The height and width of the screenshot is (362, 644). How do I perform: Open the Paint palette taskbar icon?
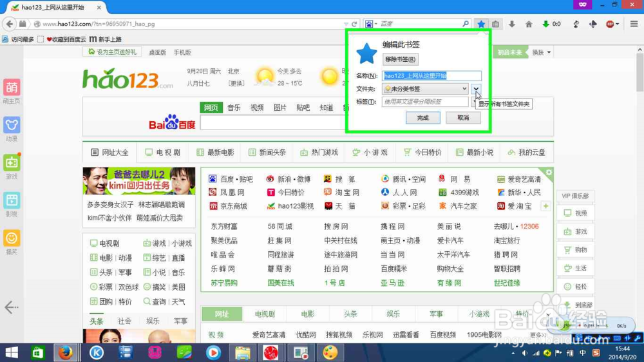330,352
